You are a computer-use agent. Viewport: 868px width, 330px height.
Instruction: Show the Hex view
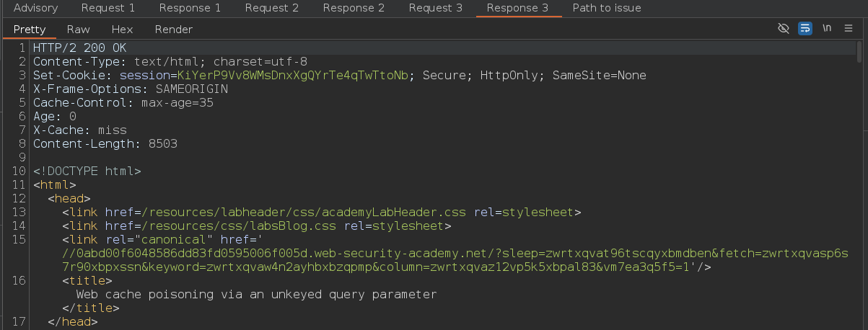pos(122,30)
